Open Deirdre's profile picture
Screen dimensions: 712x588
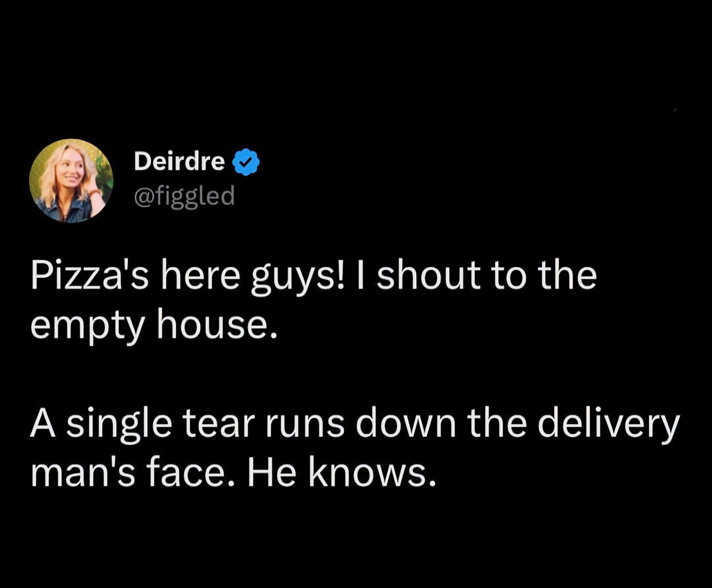[x=71, y=181]
